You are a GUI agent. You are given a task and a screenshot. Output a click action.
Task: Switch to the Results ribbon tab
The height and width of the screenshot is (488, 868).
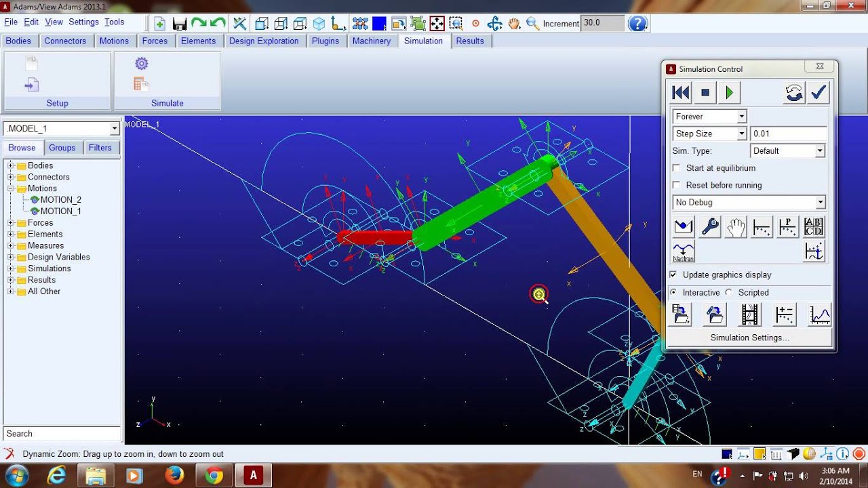[470, 41]
